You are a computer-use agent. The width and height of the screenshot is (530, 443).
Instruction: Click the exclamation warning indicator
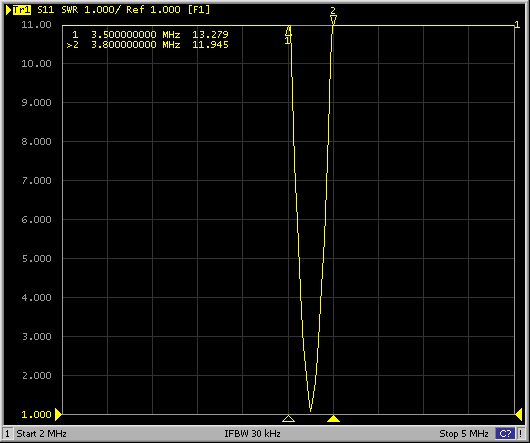(521, 434)
